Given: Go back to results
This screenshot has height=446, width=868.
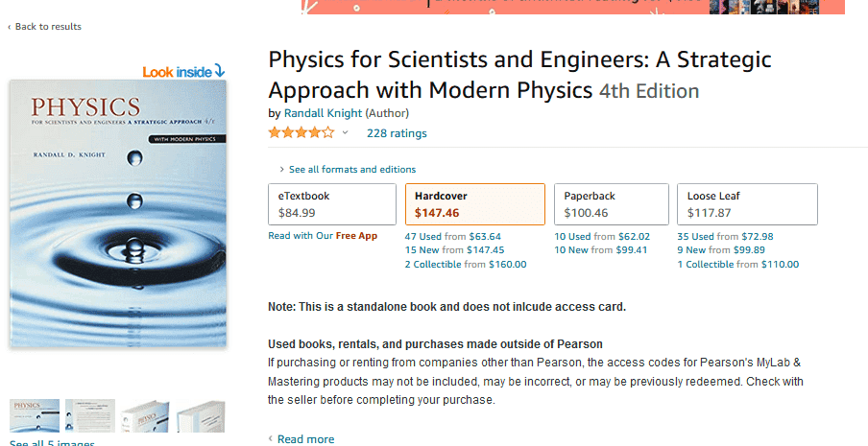Looking at the screenshot, I should pyautogui.click(x=47, y=27).
